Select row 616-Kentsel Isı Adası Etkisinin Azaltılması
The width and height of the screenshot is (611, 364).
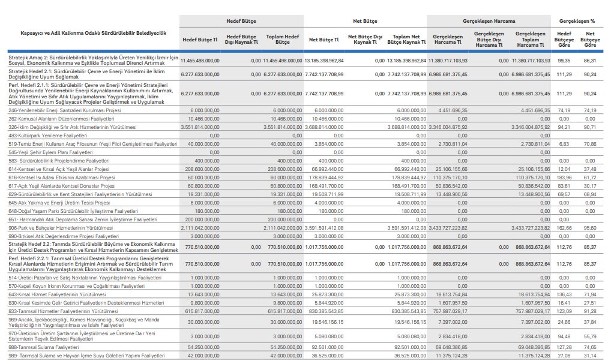62,178
